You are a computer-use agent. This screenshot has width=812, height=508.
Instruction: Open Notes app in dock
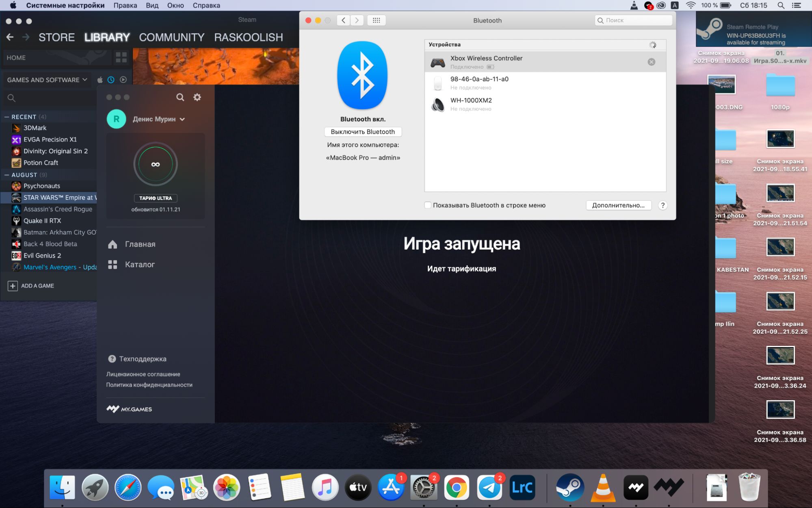292,487
